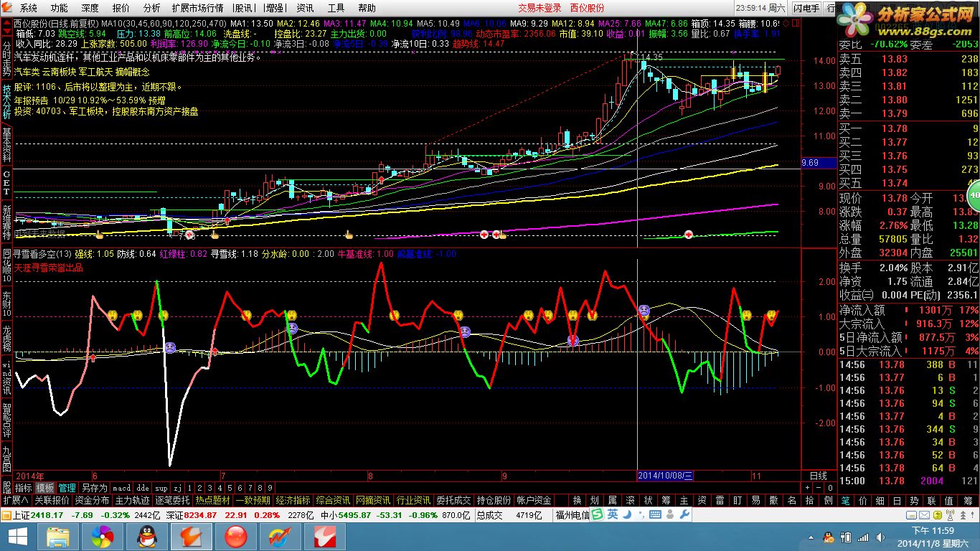The image size is (980, 551).
Task: Click the 交易未登录 login link
Action: [540, 8]
